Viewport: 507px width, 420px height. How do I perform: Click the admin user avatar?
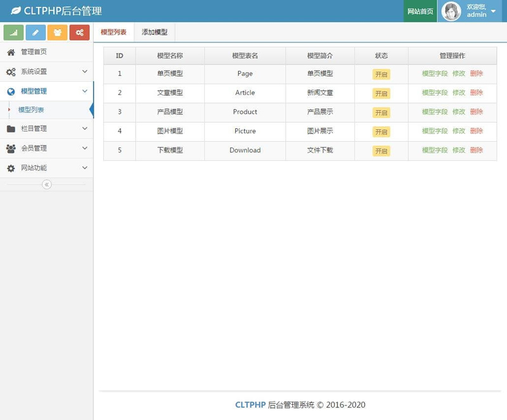[451, 11]
